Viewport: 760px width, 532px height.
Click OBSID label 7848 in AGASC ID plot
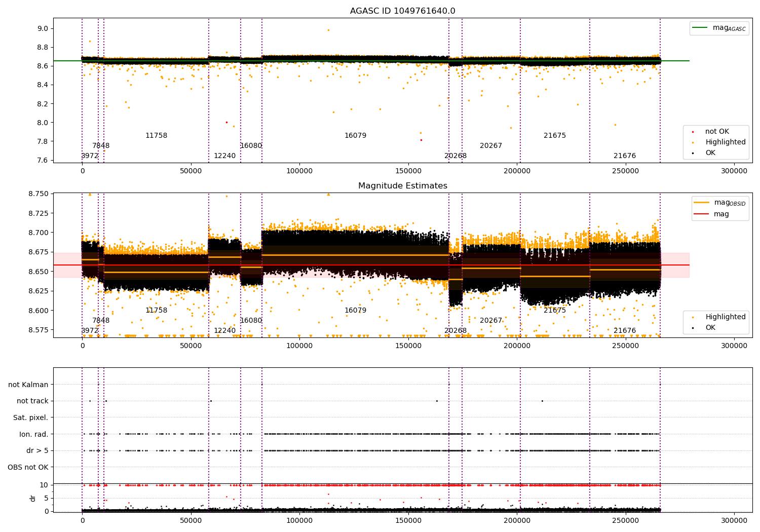[x=101, y=146]
